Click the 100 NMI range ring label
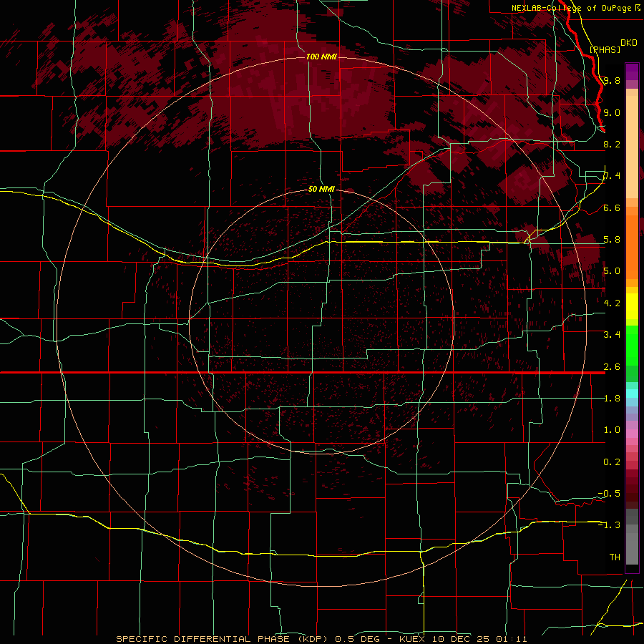This screenshot has width=644, height=644. pyautogui.click(x=321, y=57)
